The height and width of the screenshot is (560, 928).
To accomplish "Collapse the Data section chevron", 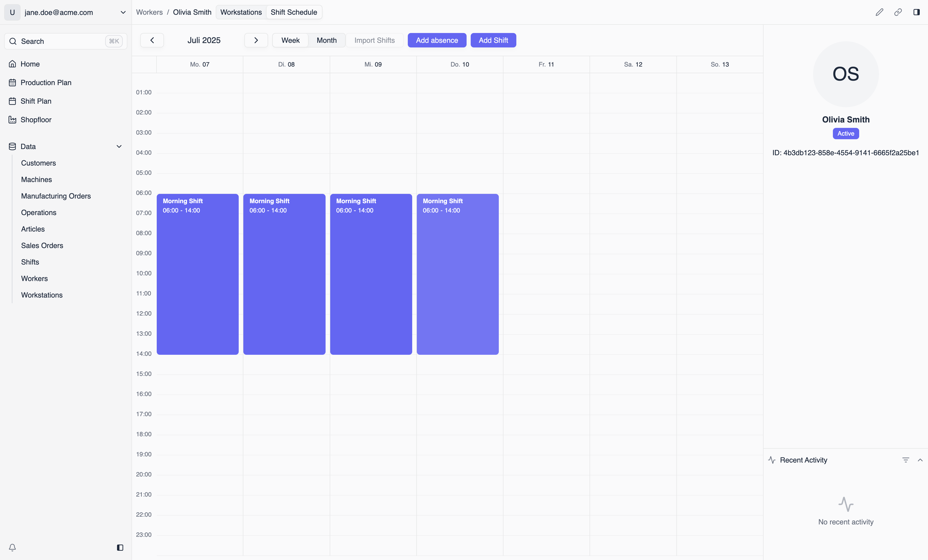I will [x=119, y=146].
